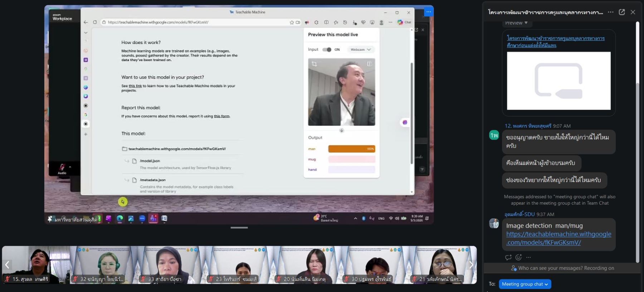Expand the caret next to the Audio button
644x292 pixels.
[70, 167]
